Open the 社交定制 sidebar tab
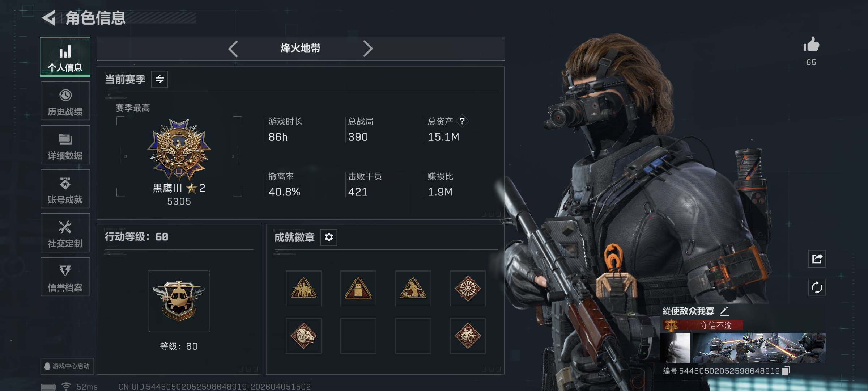The height and width of the screenshot is (391, 868). click(65, 233)
